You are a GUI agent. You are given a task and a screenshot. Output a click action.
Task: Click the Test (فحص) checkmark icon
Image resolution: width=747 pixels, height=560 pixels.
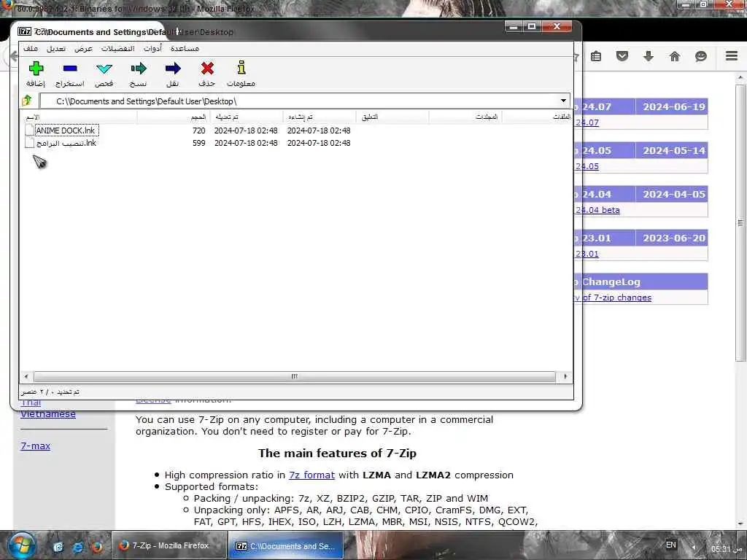[104, 69]
